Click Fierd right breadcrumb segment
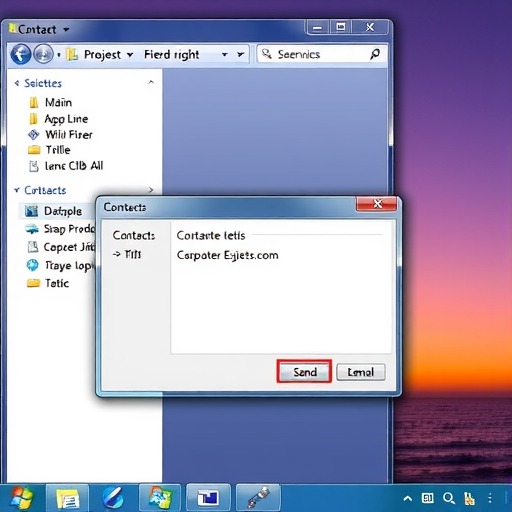 pos(172,55)
